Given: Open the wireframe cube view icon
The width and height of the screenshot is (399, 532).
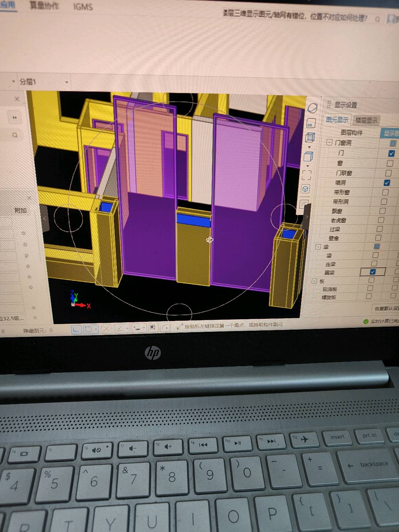Looking at the screenshot, I should pyautogui.click(x=310, y=137).
